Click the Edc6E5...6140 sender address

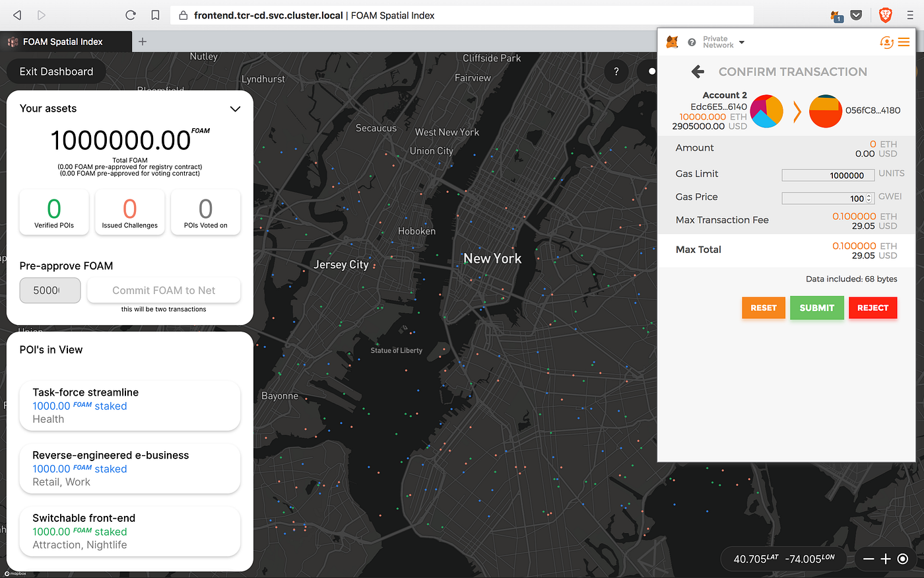click(x=719, y=106)
